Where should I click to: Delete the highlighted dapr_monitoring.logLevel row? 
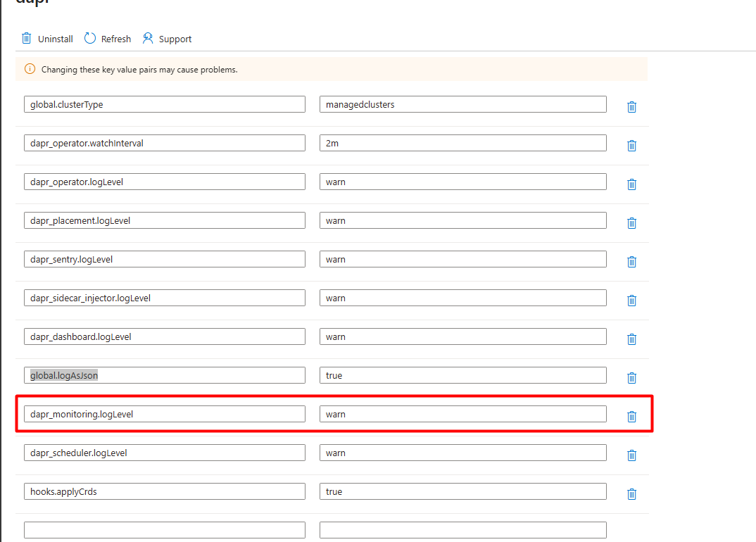coord(631,416)
